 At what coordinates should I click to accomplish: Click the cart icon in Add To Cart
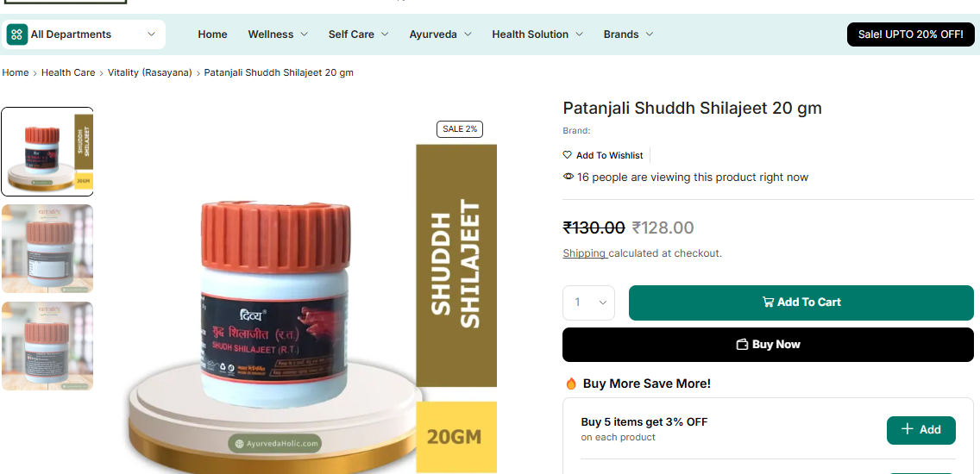768,302
